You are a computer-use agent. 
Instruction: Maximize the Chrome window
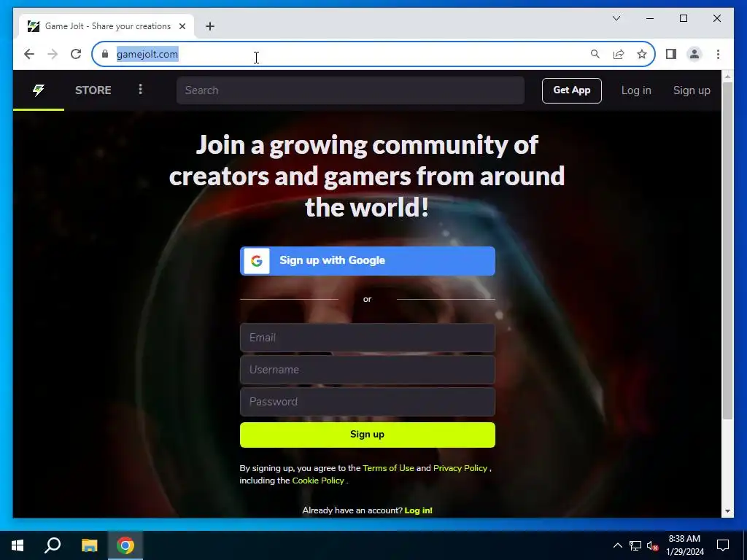point(683,18)
